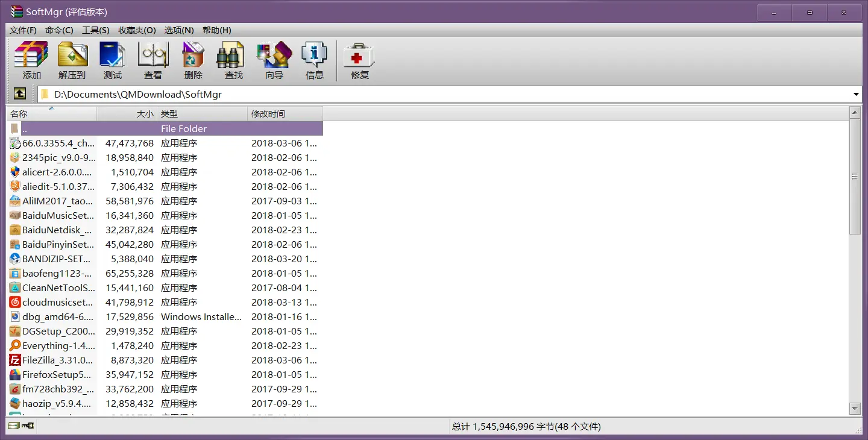868x440 pixels.
Task: Sort by Modified (修改时间) column header
Action: pyautogui.click(x=285, y=113)
